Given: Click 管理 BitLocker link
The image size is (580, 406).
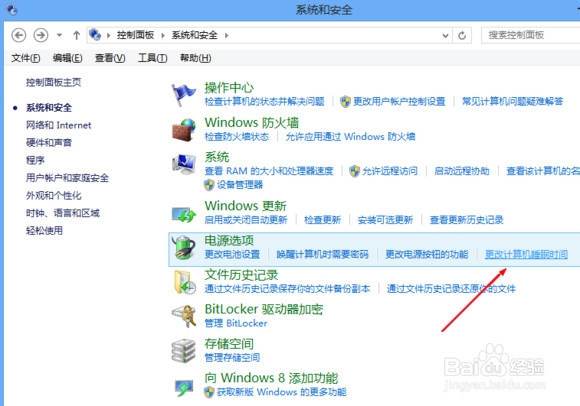Looking at the screenshot, I should coord(236,323).
